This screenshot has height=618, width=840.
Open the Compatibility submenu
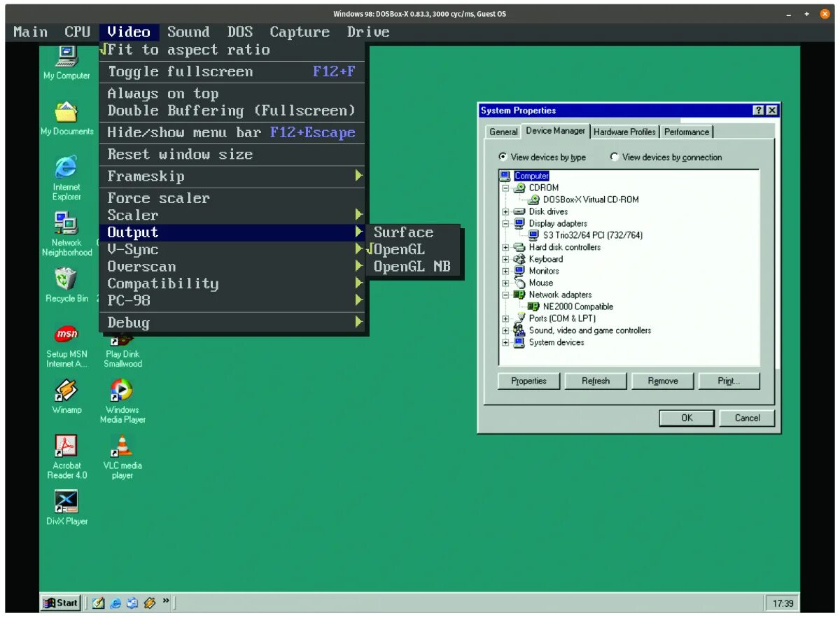tap(232, 283)
